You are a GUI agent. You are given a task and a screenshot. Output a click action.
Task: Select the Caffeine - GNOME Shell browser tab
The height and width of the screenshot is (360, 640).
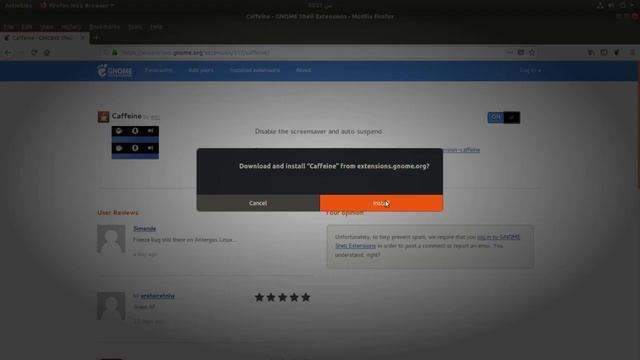43,38
